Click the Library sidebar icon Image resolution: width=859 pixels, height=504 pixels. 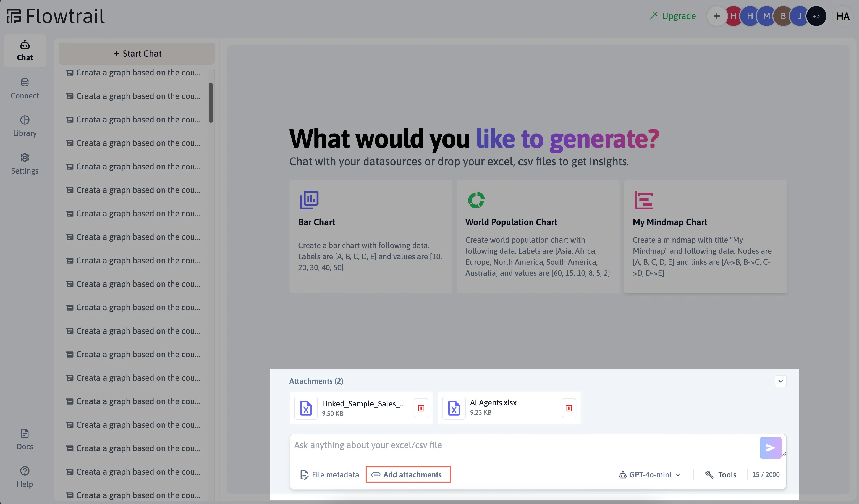[25, 126]
